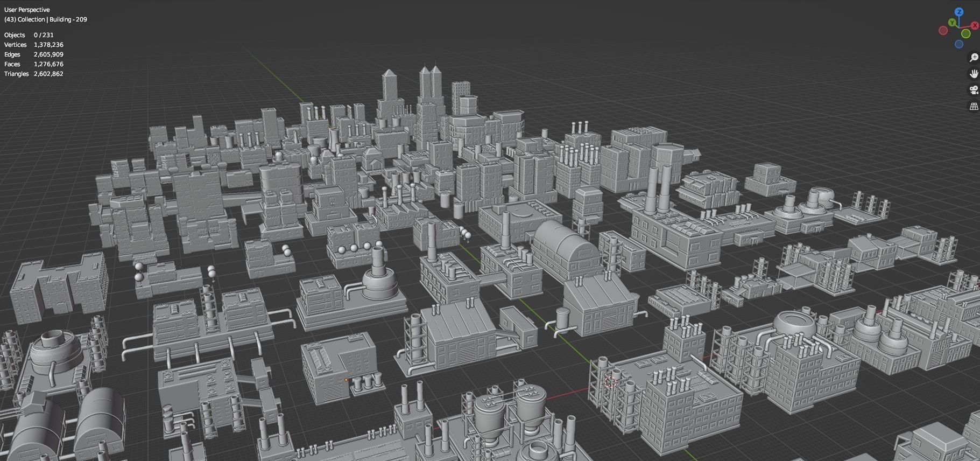Image resolution: width=980 pixels, height=461 pixels.
Task: Click the 'Collection | Building - 209' text
Action: coord(52,19)
